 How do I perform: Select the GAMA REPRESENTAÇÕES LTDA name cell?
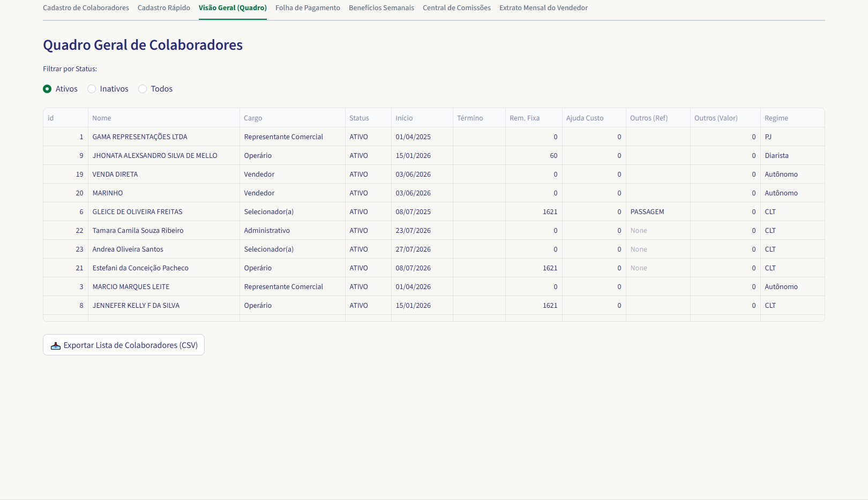tap(164, 137)
